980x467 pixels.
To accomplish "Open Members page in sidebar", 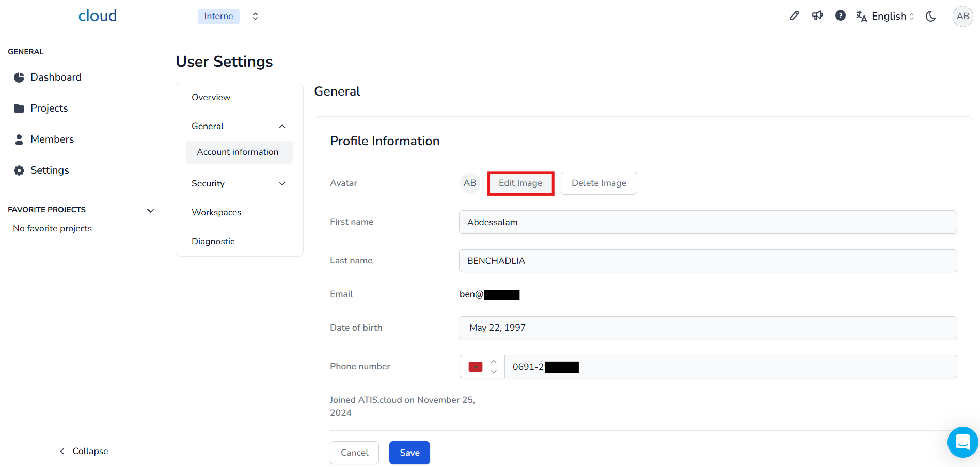I will click(x=52, y=139).
